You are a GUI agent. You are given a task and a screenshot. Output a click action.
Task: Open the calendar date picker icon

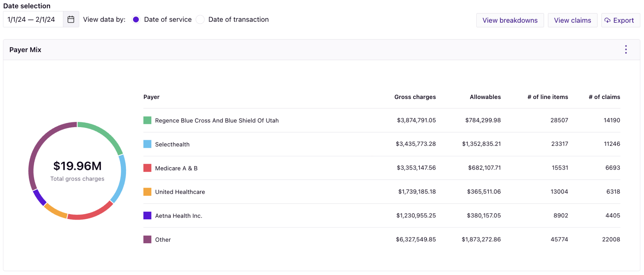coord(71,19)
